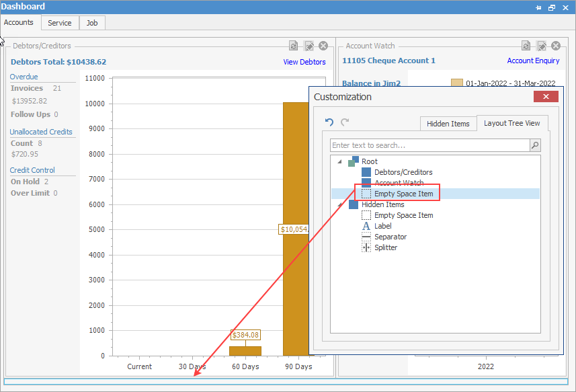The height and width of the screenshot is (392, 576).
Task: Refresh the Debtors/Creditors widget
Action: (294, 46)
